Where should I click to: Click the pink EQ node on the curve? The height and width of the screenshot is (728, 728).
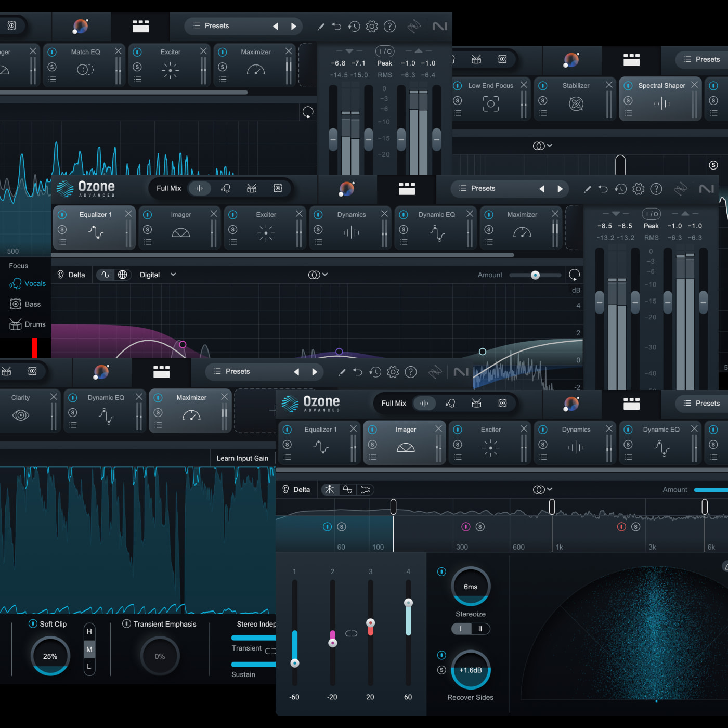(183, 344)
